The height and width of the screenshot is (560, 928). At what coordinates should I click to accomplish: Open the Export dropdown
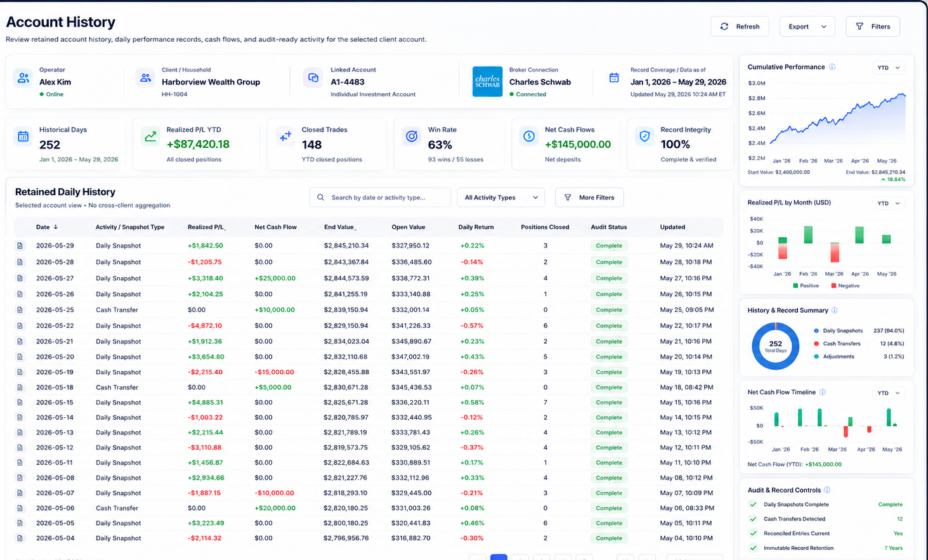pos(807,27)
